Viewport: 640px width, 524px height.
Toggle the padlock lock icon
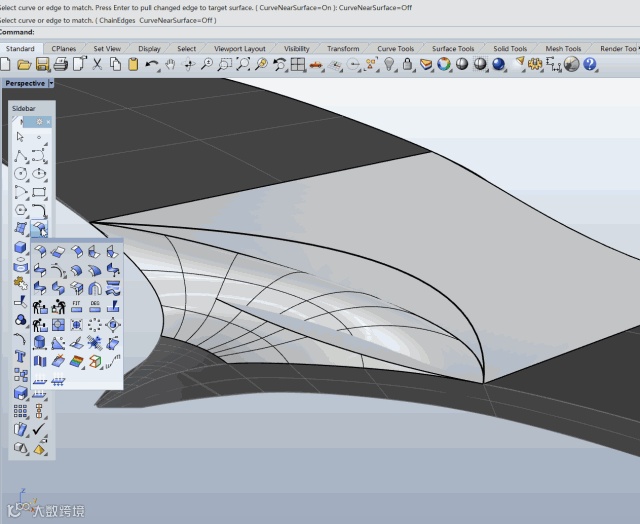pyautogui.click(x=408, y=64)
